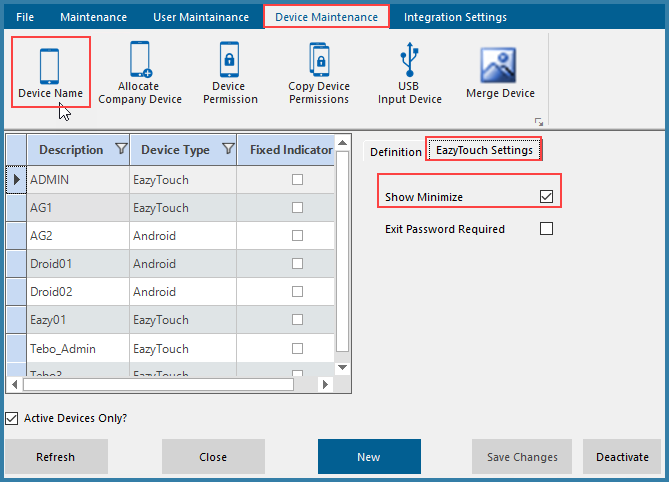Check Fixed Indicator for Eazy01 row
Screen dimensions: 669x482
click(x=297, y=320)
